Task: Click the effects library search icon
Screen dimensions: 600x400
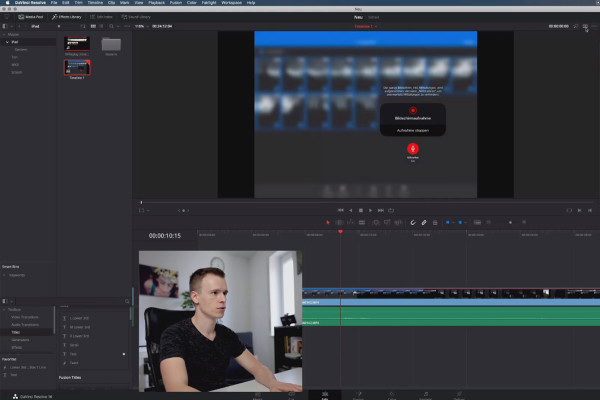Action: (127, 301)
